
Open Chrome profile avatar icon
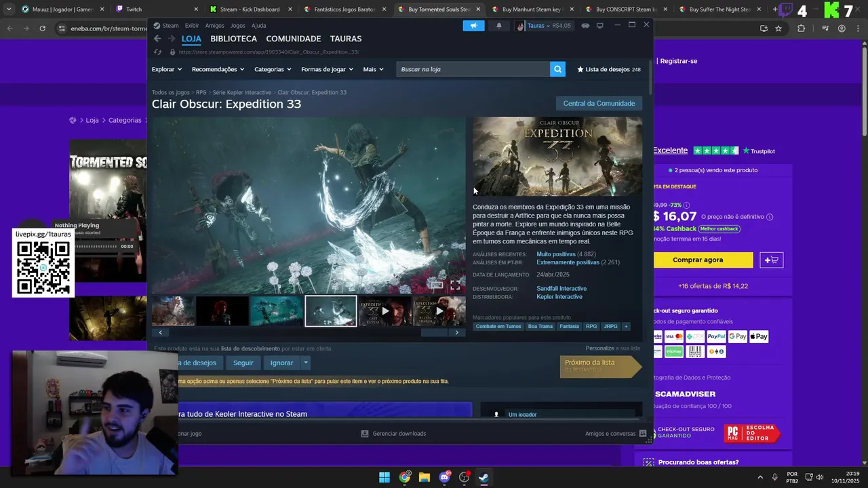tap(842, 28)
